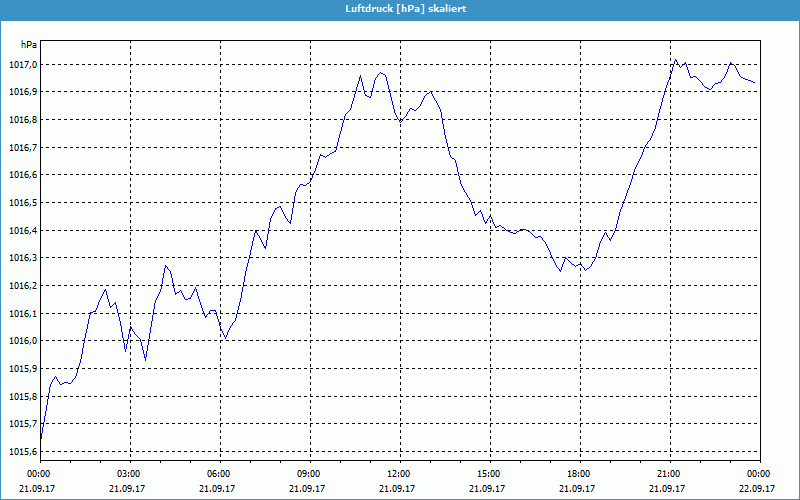Click the curve's lowest point at 00:00 start

(41, 438)
